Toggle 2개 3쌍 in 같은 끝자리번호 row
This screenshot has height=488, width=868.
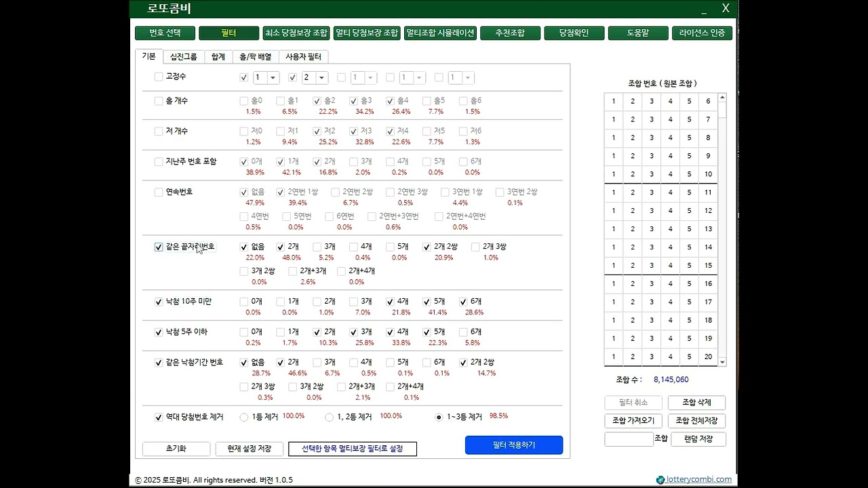pos(475,247)
